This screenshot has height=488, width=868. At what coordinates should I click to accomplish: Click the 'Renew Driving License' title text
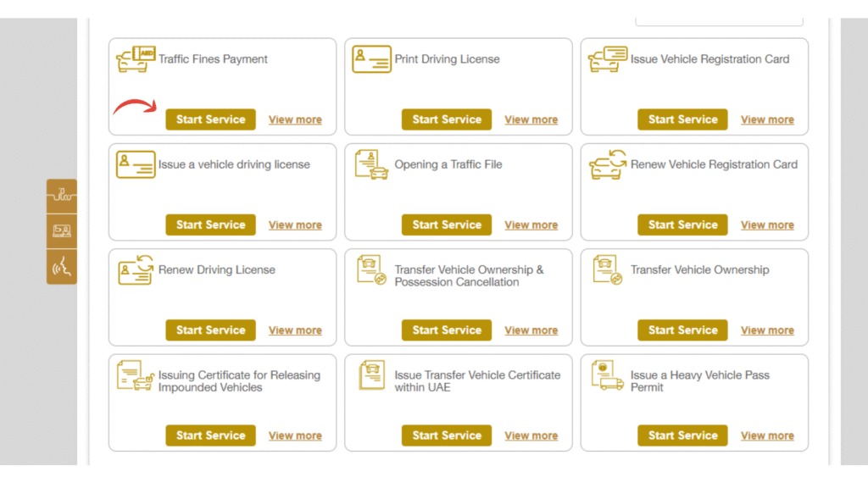216,269
